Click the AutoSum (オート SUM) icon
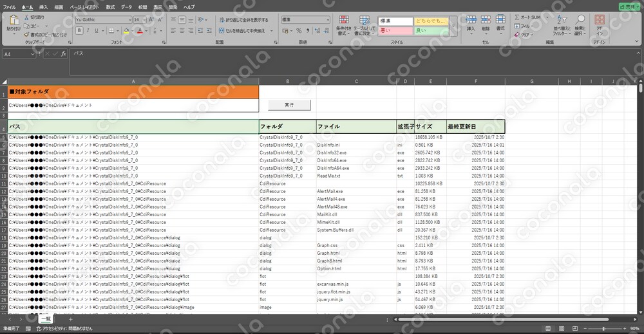This screenshot has height=334, width=644. 517,17
